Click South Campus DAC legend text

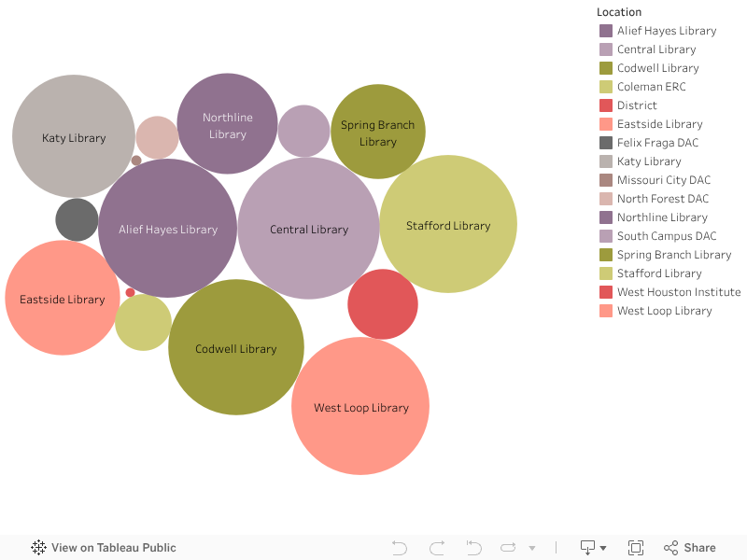point(667,236)
